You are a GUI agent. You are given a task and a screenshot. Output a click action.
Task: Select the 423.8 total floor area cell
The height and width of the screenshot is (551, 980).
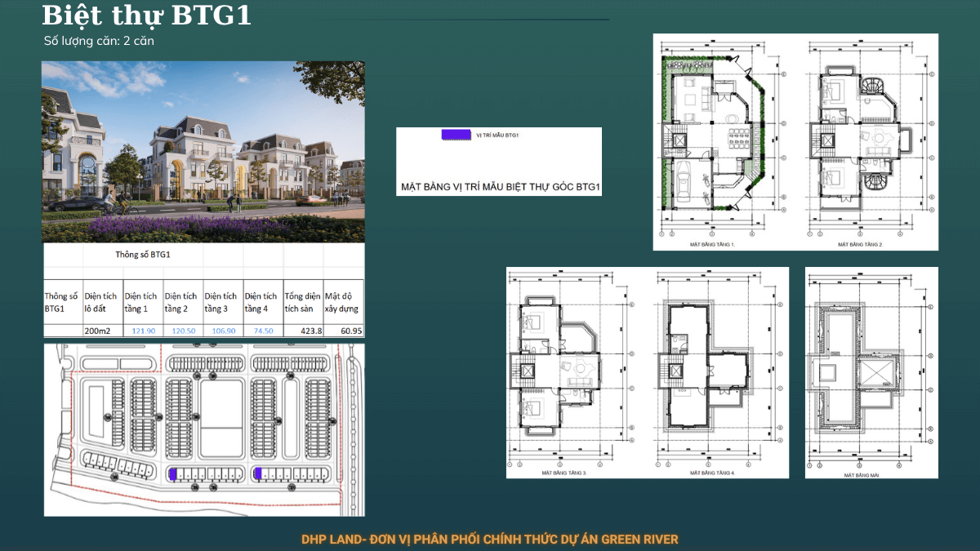[303, 331]
